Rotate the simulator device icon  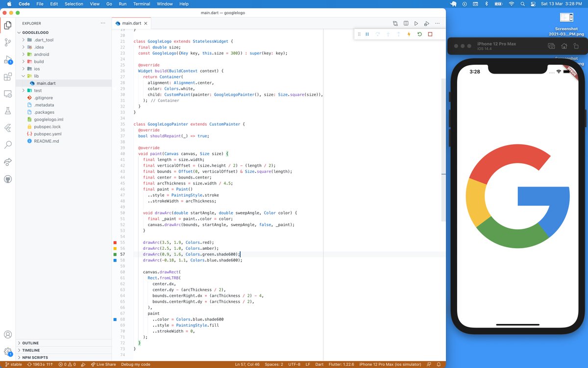tap(576, 46)
